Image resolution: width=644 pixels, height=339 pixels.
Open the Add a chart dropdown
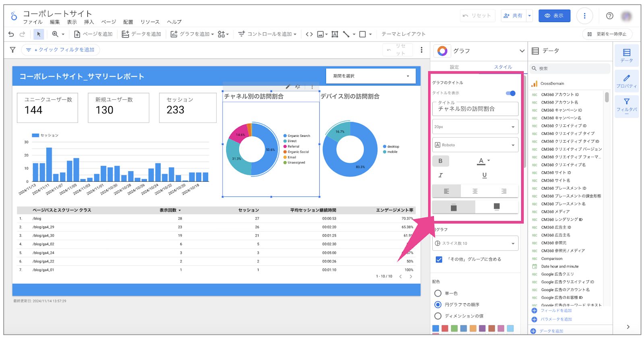(192, 34)
